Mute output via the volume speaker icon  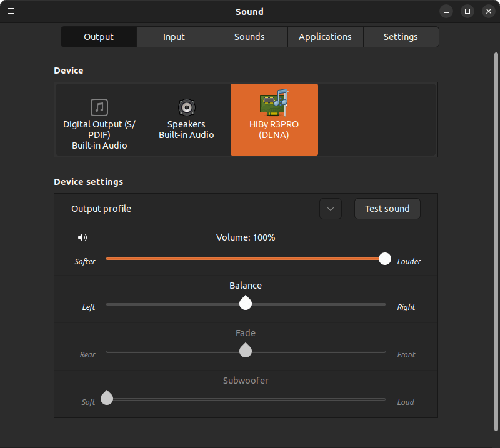(82, 237)
